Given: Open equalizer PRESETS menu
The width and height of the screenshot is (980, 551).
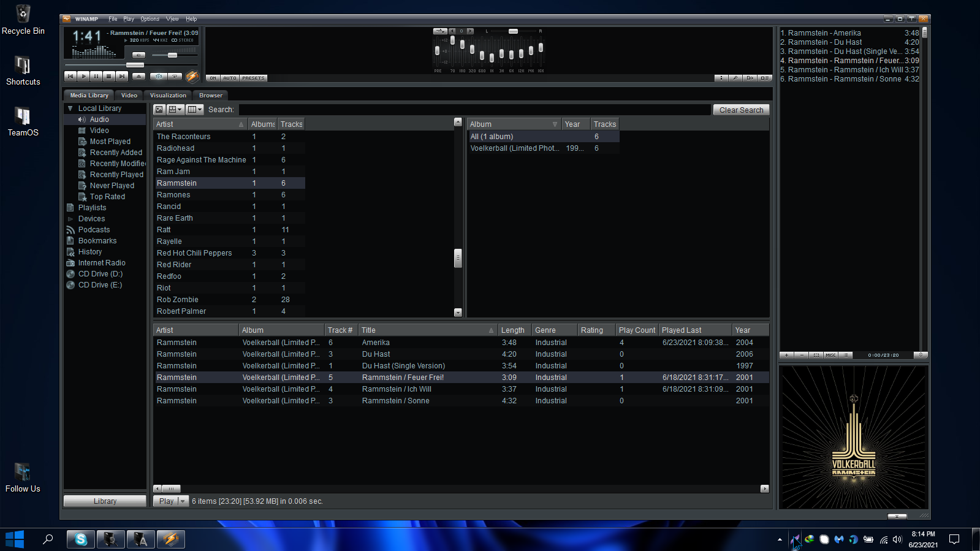Looking at the screenshot, I should (x=253, y=78).
